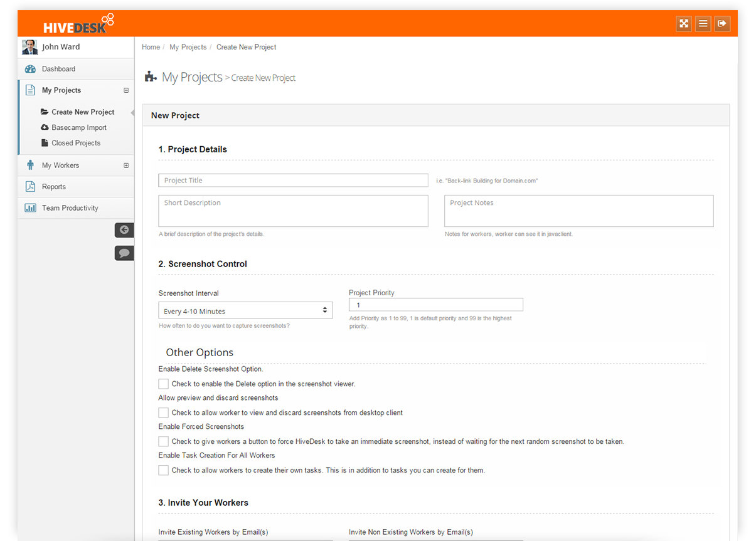Screen dimensions: 756x541
Task: Expand the My Workers menu
Action: 126,165
